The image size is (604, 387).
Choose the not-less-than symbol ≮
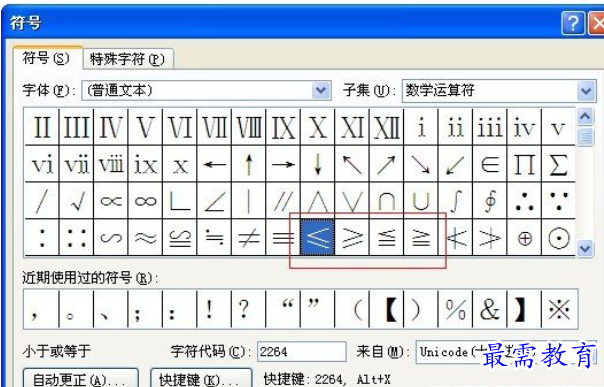(x=455, y=237)
